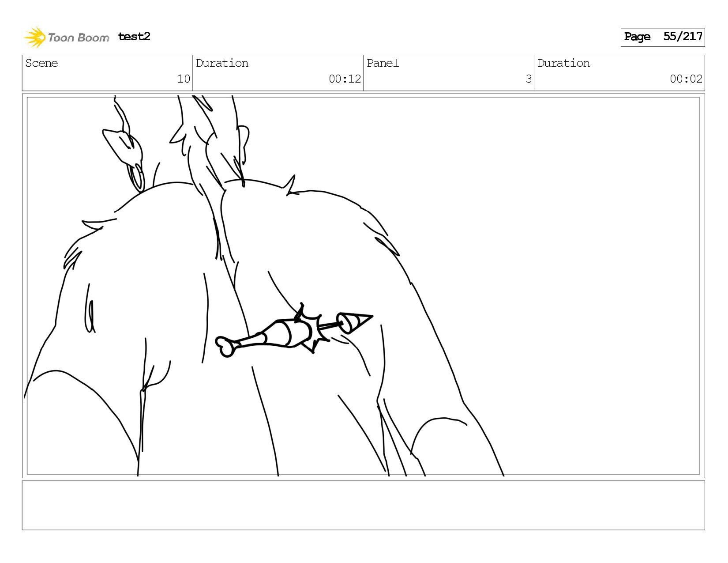Click the Page 55/217 indicator

[x=663, y=37]
